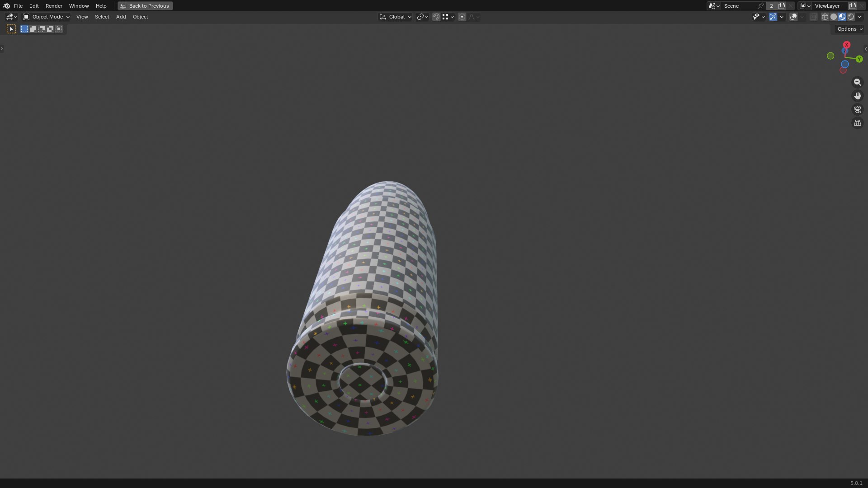Toggle viewport overlays

pyautogui.click(x=793, y=17)
